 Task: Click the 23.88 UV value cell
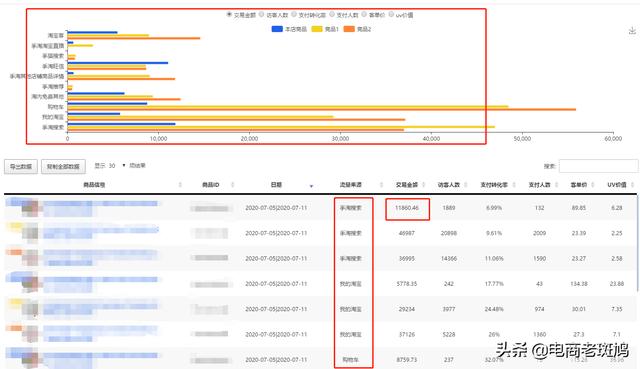pos(617,284)
